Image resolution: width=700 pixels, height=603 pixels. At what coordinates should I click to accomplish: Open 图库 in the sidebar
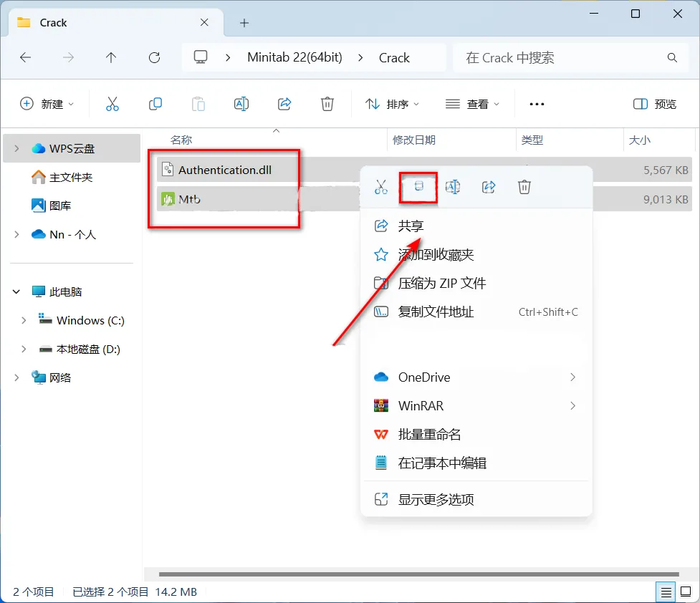click(x=59, y=206)
